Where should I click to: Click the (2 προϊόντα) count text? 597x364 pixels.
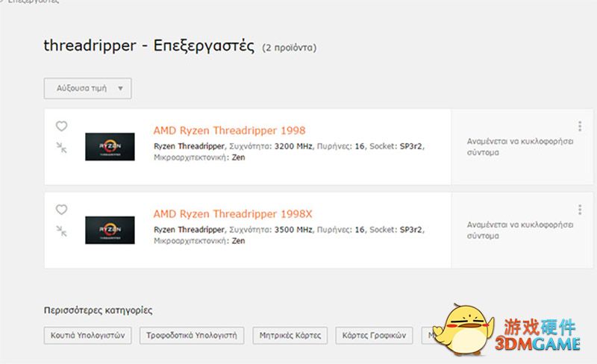pyautogui.click(x=289, y=48)
